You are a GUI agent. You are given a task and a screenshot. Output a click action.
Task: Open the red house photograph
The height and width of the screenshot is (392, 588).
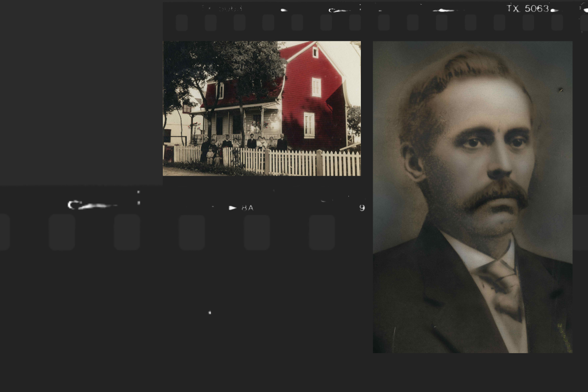[x=262, y=108]
